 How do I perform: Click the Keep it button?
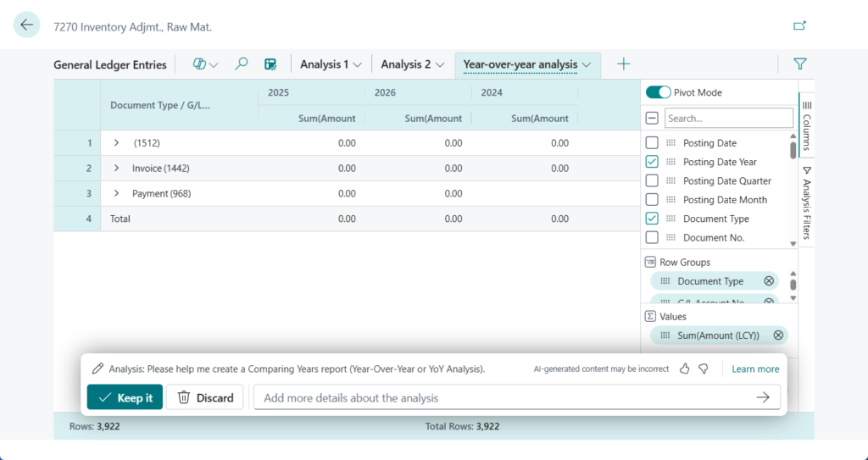click(x=125, y=397)
